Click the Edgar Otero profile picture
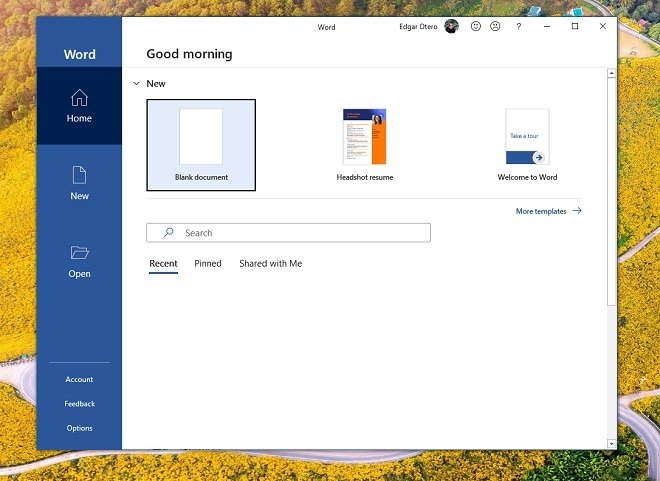Image resolution: width=660 pixels, height=481 pixels. click(x=451, y=27)
